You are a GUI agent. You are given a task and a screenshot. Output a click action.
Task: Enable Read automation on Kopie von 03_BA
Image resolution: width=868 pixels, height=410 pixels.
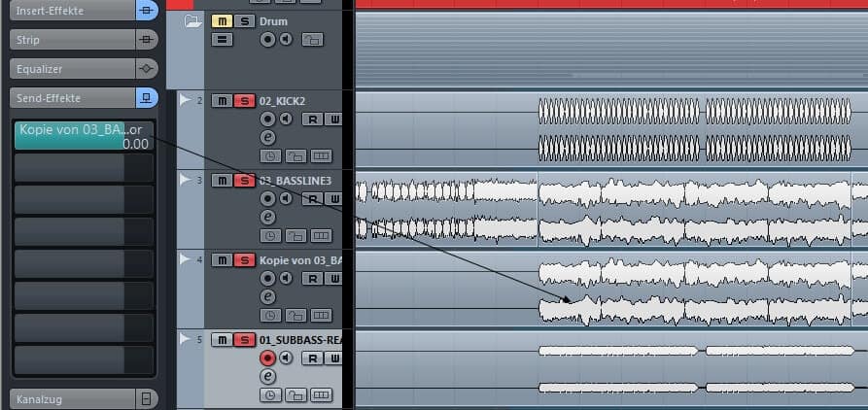pyautogui.click(x=312, y=278)
